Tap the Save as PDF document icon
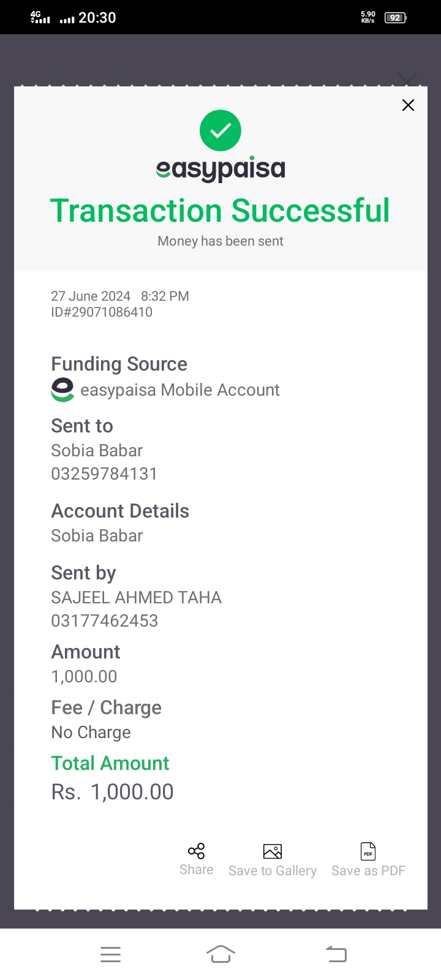 click(368, 851)
